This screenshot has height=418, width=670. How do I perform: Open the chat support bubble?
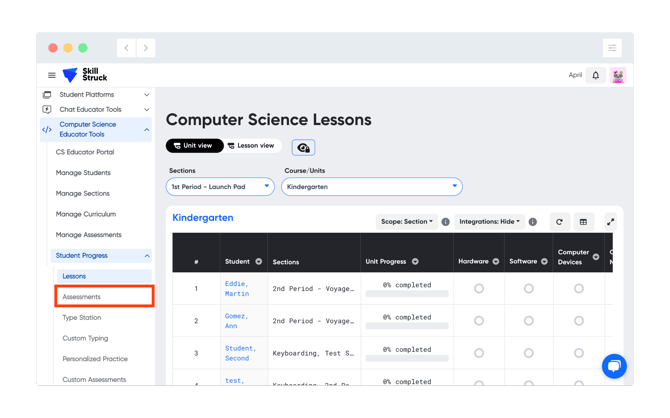614,366
